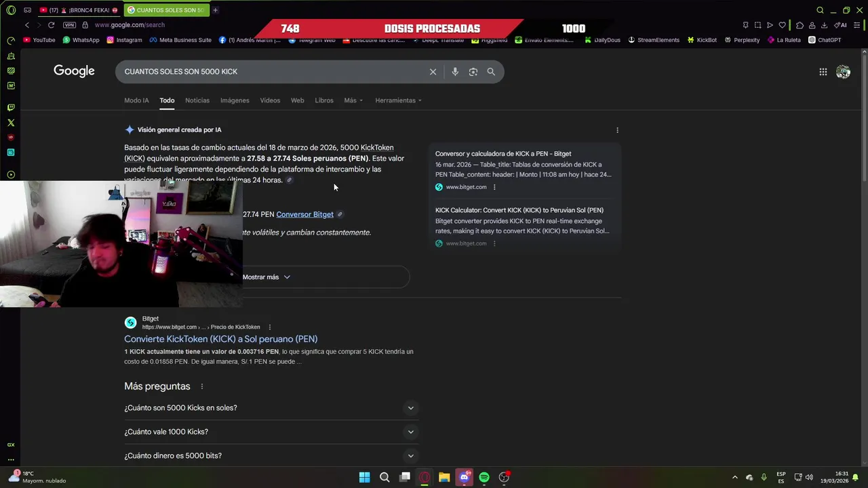The width and height of the screenshot is (868, 488).
Task: Open GX Control speedometer in sidebar
Action: (x=11, y=41)
